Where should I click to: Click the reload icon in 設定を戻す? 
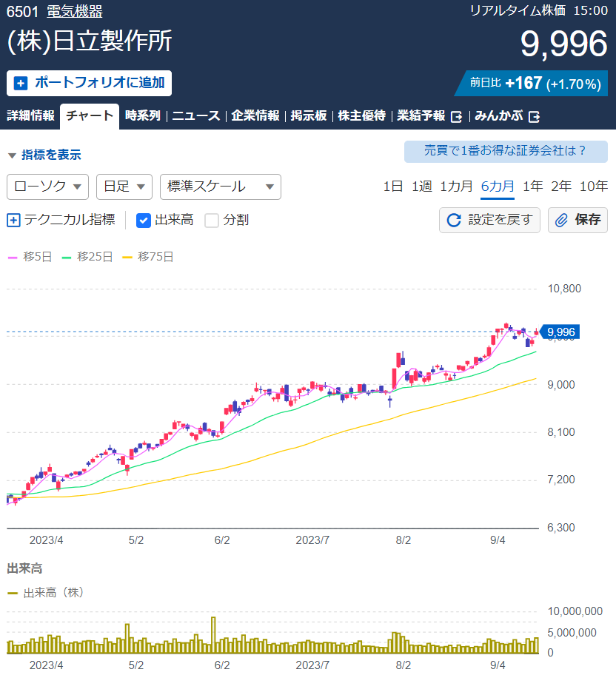(454, 220)
